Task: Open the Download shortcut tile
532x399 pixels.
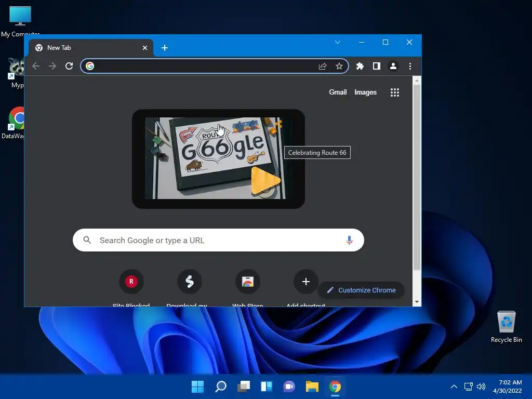Action: pyautogui.click(x=189, y=282)
